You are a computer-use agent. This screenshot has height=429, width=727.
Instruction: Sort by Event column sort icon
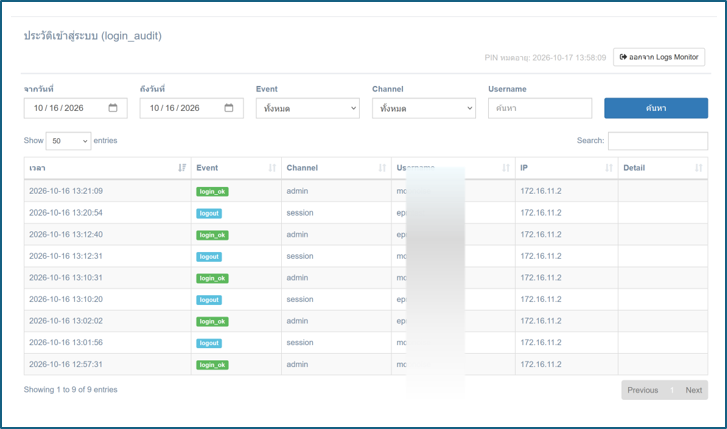coord(272,168)
